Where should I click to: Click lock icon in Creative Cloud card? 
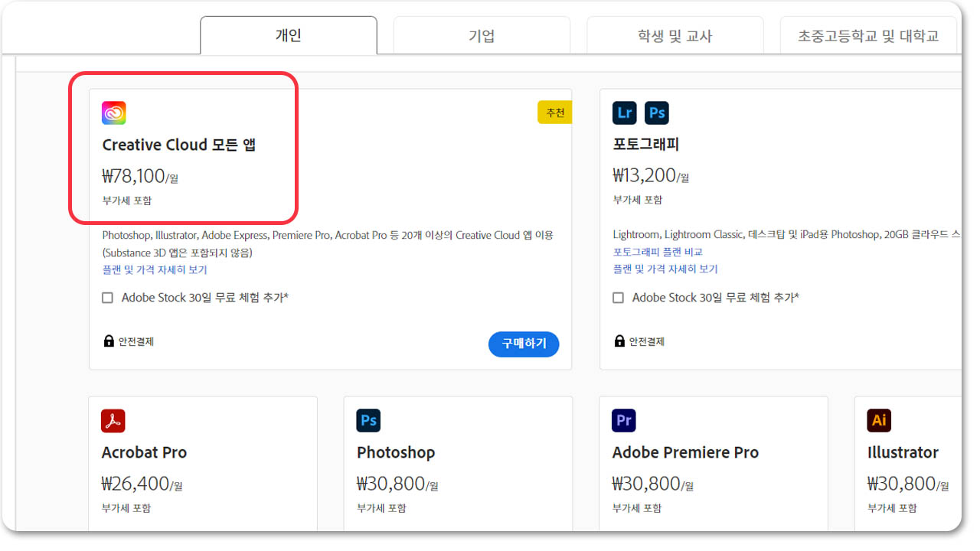pos(108,341)
